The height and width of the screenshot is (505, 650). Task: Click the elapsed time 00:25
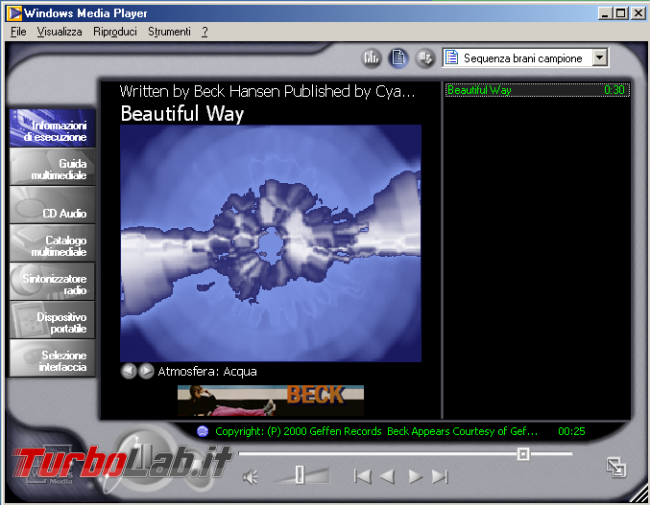coord(572,432)
